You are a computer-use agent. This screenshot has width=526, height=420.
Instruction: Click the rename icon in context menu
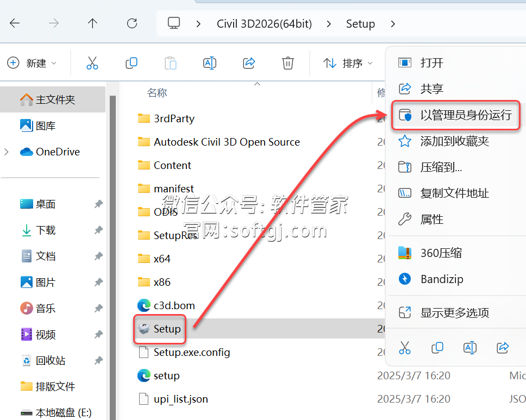pyautogui.click(x=469, y=348)
